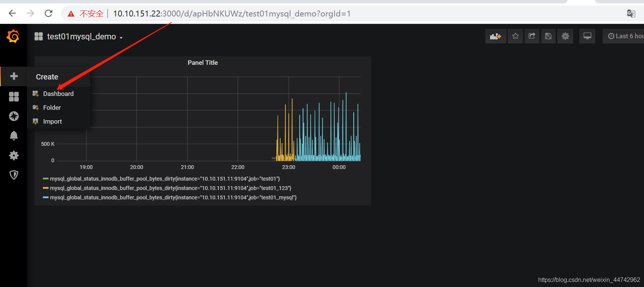The height and width of the screenshot is (287, 644).
Task: Click the translate page icon in address bar
Action: coord(631,14)
